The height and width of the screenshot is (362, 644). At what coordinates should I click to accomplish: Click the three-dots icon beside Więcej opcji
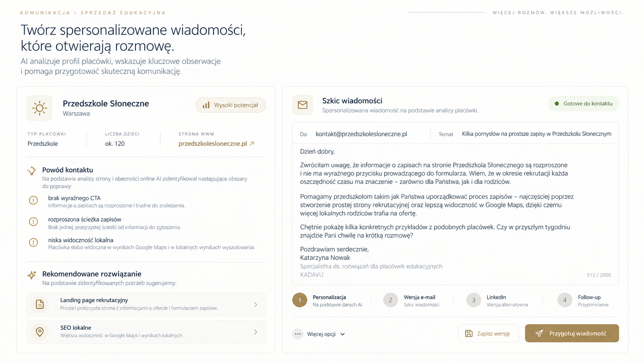(x=298, y=334)
